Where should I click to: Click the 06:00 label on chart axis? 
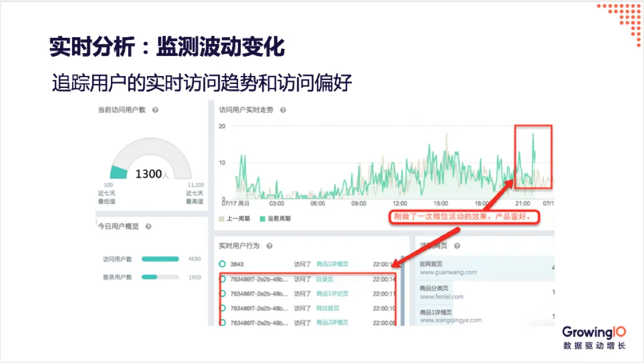[x=317, y=204]
